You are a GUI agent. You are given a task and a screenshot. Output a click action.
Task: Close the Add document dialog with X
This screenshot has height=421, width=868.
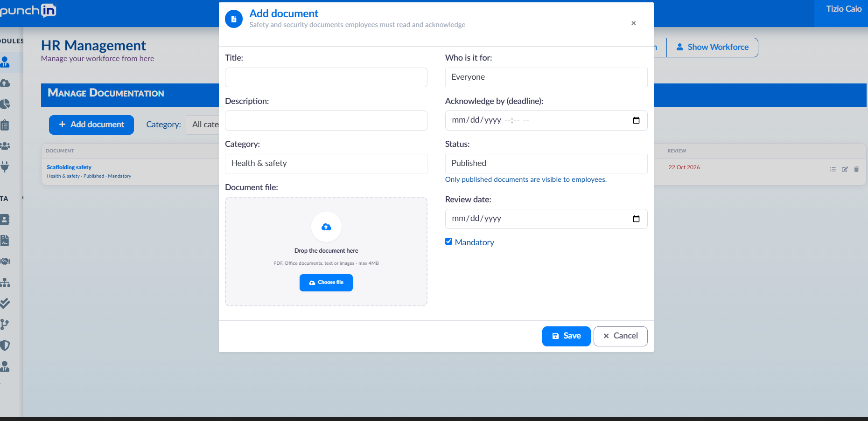[x=634, y=23]
